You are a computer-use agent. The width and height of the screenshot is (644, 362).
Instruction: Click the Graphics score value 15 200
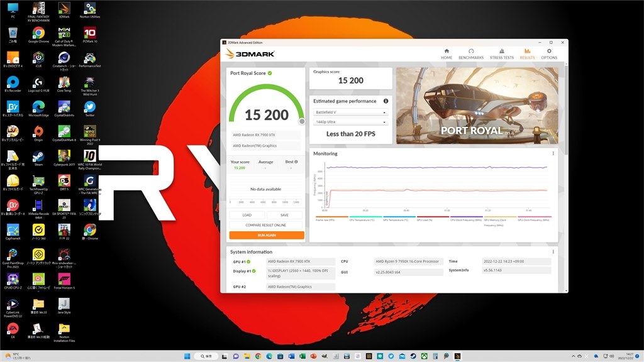tap(351, 80)
